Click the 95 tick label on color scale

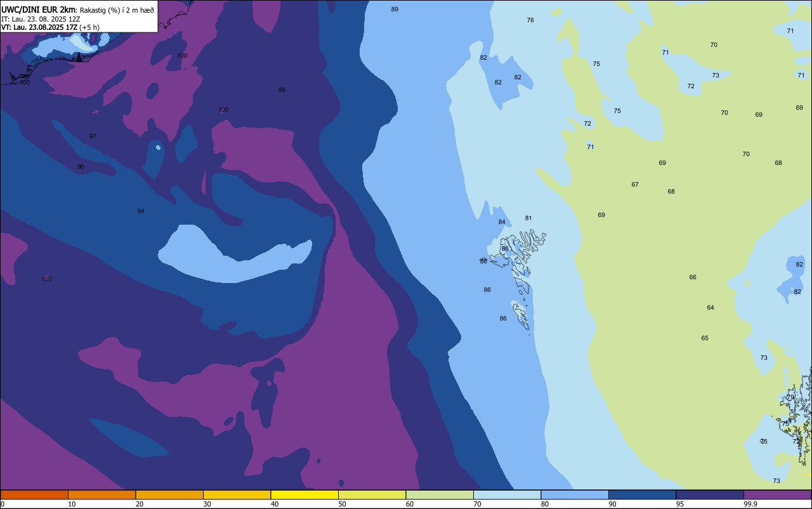[x=681, y=504]
